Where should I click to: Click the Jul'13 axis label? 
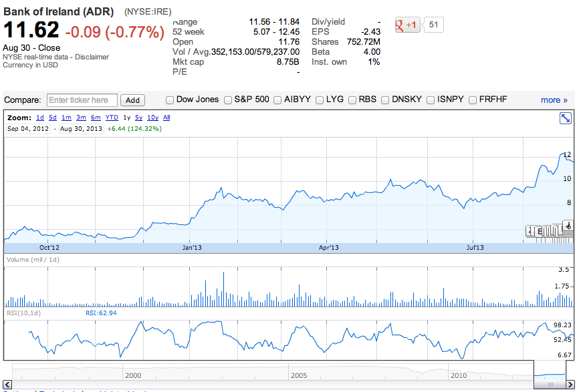pyautogui.click(x=475, y=248)
